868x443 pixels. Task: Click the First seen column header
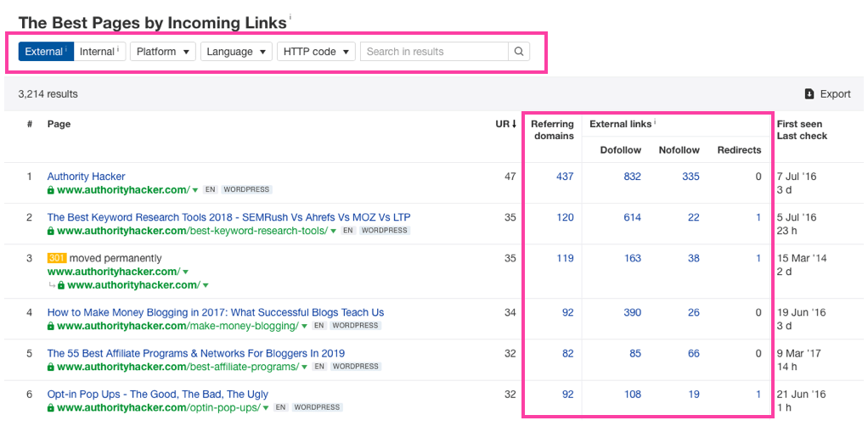[799, 124]
